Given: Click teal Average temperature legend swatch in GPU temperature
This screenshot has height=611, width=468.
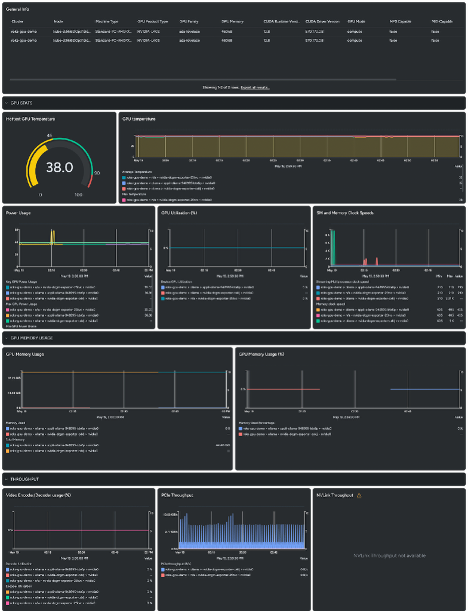Looking at the screenshot, I should (x=124, y=177).
